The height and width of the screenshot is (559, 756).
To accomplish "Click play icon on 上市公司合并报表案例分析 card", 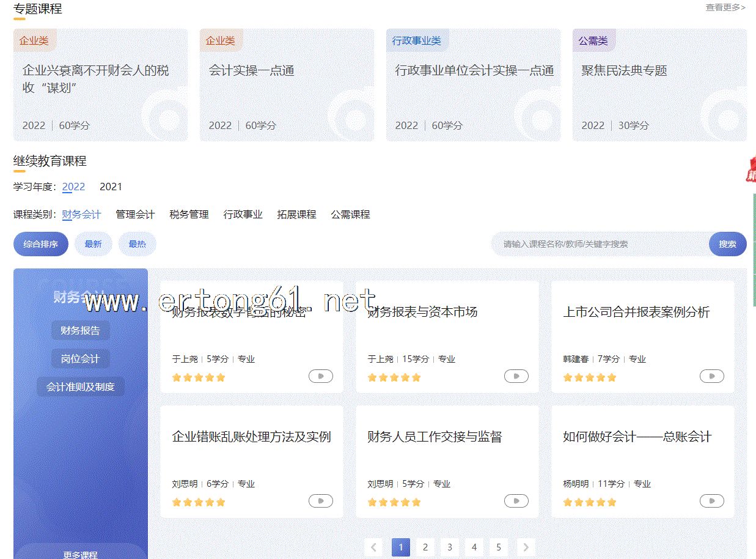I will pyautogui.click(x=711, y=376).
